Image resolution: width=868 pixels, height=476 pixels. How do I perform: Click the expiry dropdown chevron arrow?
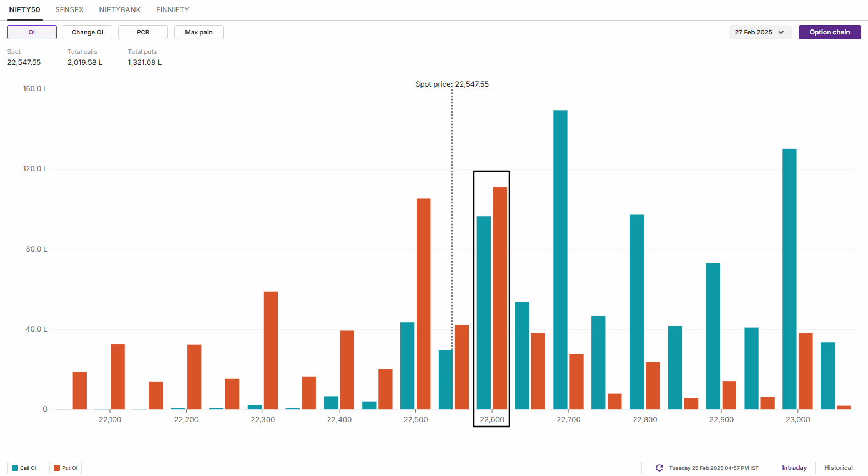781,32
